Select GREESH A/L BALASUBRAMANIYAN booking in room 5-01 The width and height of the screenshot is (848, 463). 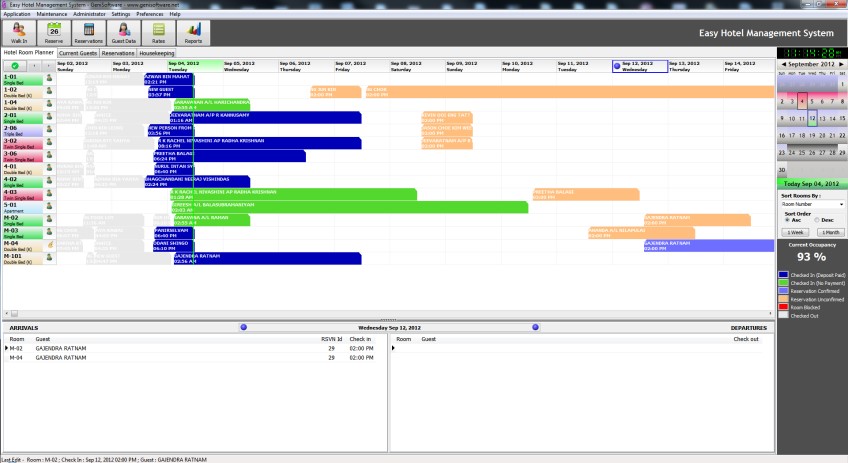349,207
